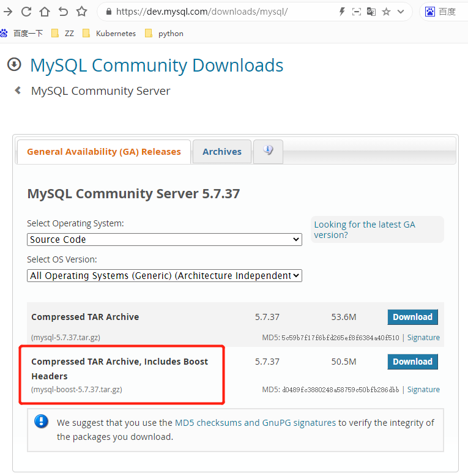The height and width of the screenshot is (476, 468).
Task: Click the padlock security icon in address bar
Action: click(x=109, y=12)
